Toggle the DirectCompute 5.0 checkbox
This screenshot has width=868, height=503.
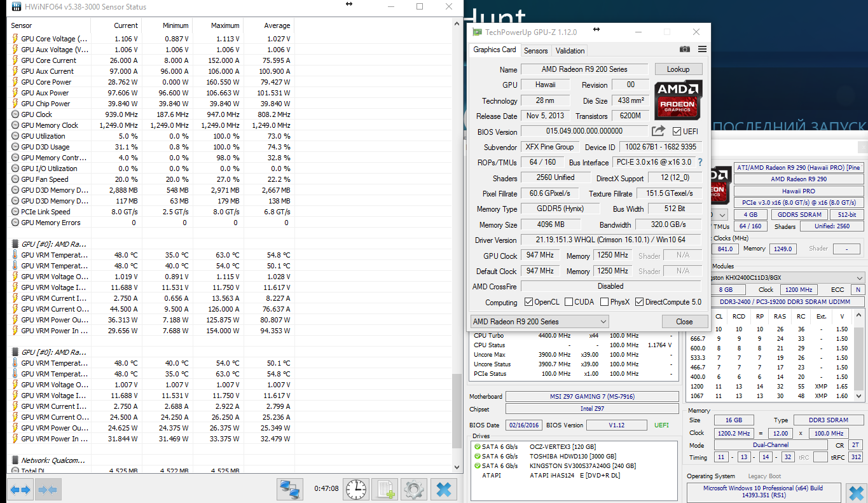pyautogui.click(x=640, y=302)
